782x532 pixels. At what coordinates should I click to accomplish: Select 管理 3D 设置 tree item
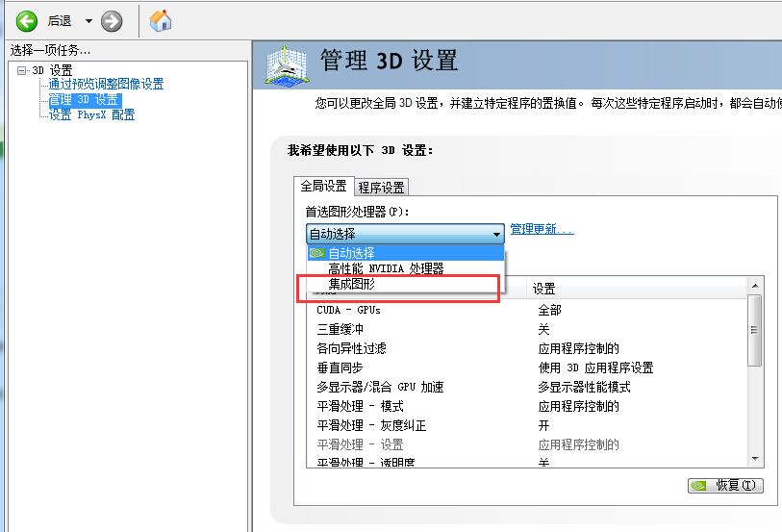pos(84,100)
